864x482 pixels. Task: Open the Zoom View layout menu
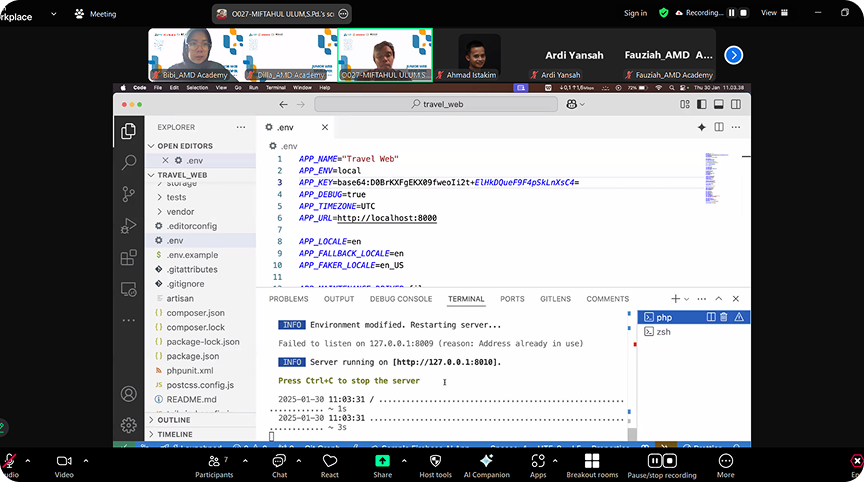[x=775, y=13]
